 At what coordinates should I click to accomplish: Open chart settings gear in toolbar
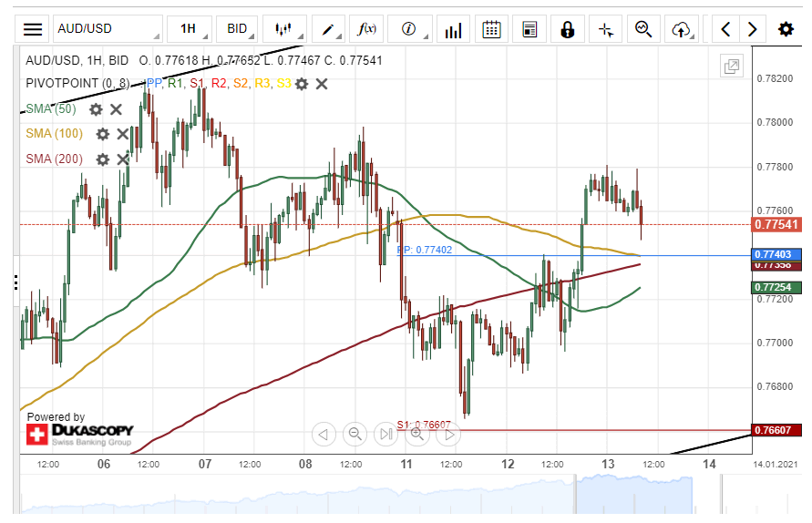pyautogui.click(x=785, y=29)
